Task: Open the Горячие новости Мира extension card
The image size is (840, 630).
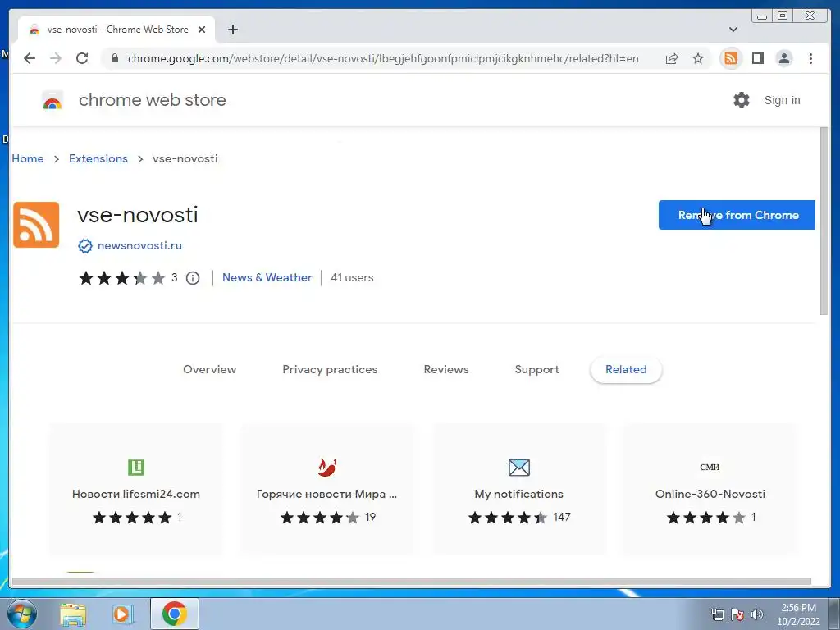Action: [327, 489]
